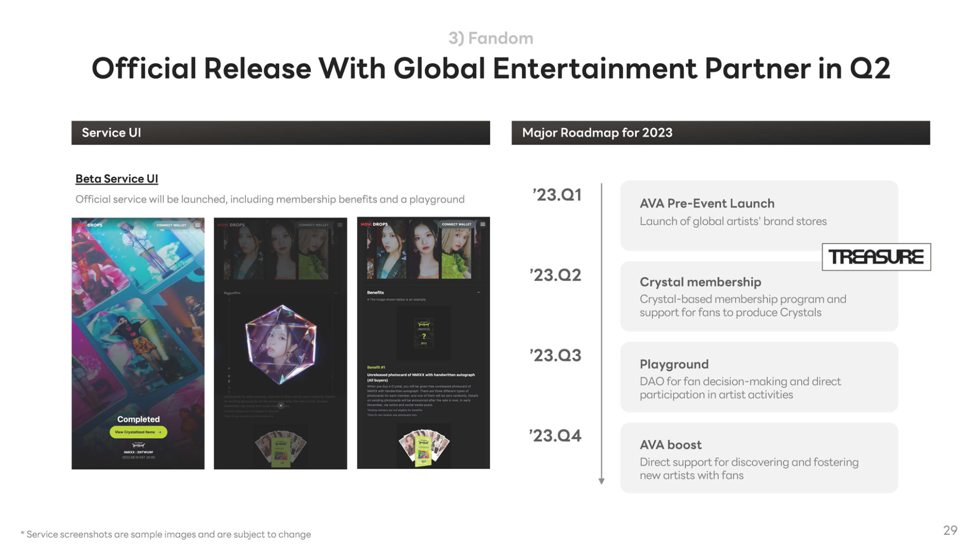Collapse the Benefits section chevron
This screenshot has height=551, width=980.
pyautogui.click(x=478, y=293)
